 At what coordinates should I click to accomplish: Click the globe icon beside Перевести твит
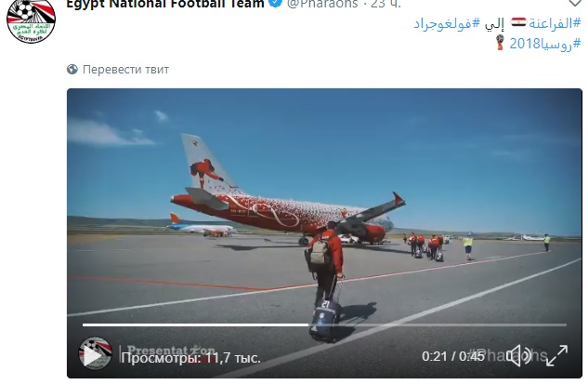(72, 69)
